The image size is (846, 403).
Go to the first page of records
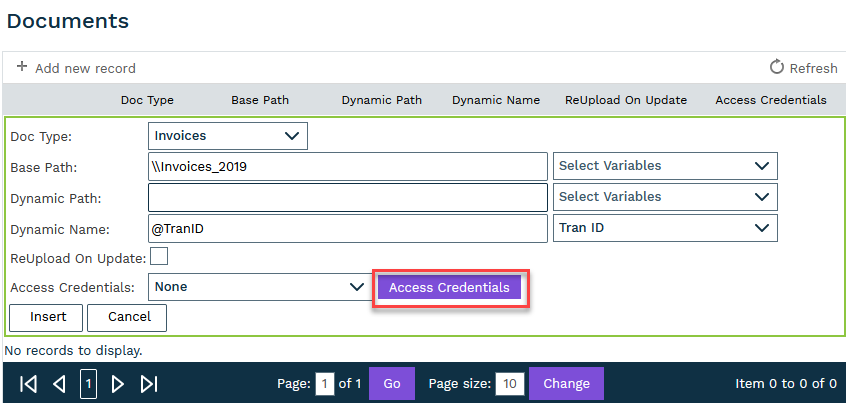click(29, 384)
